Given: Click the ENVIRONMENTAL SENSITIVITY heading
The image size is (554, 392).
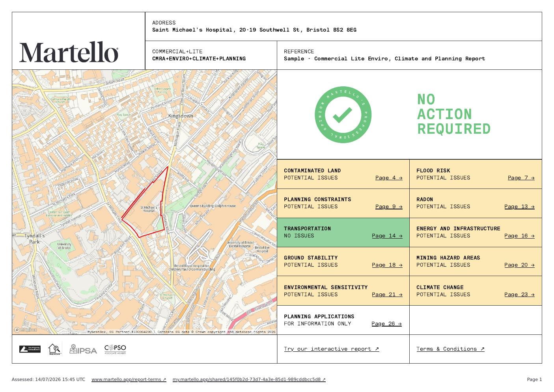Looking at the screenshot, I should [x=326, y=287].
